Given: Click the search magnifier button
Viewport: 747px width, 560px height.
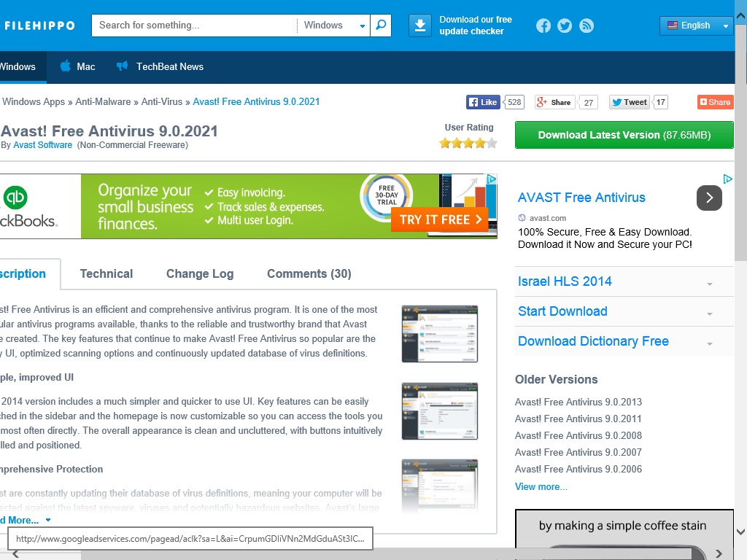Looking at the screenshot, I should click(381, 26).
